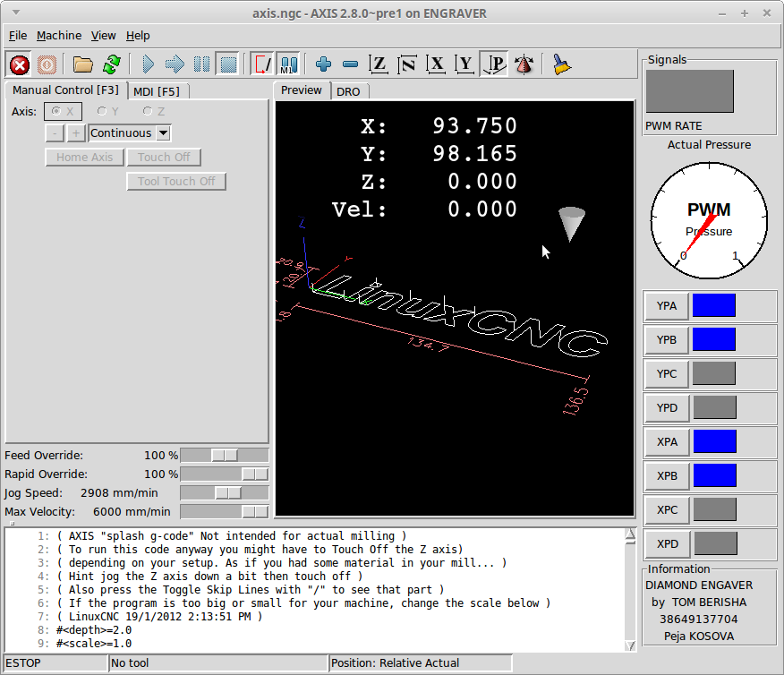Click the XPA button
The height and width of the screenshot is (675, 784).
667,442
